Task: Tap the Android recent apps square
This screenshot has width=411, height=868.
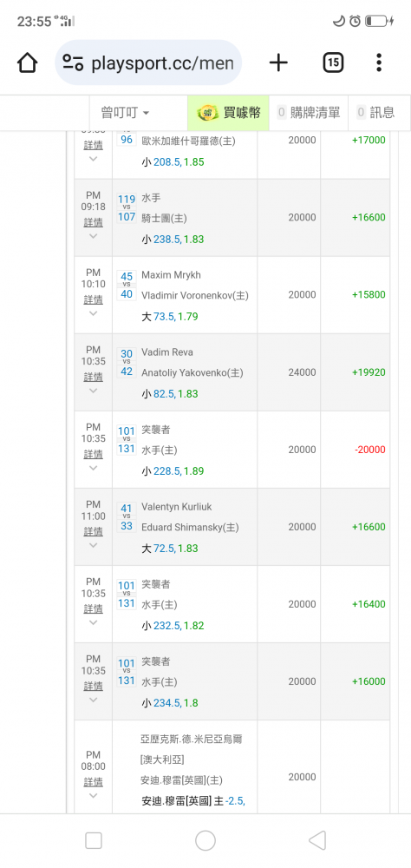Action: tap(94, 840)
